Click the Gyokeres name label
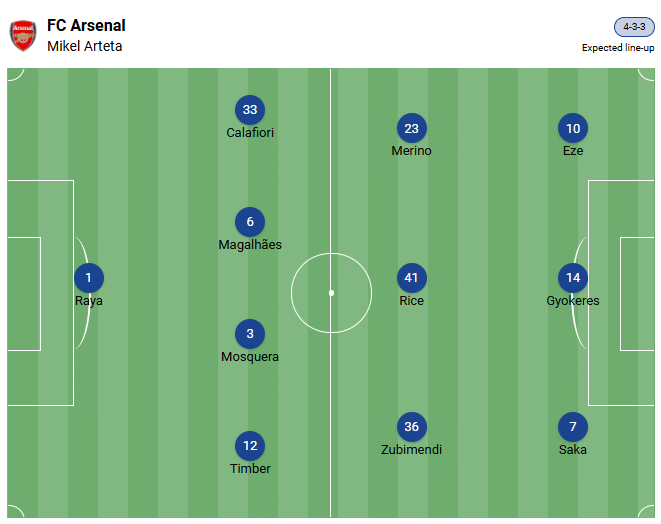 573,301
